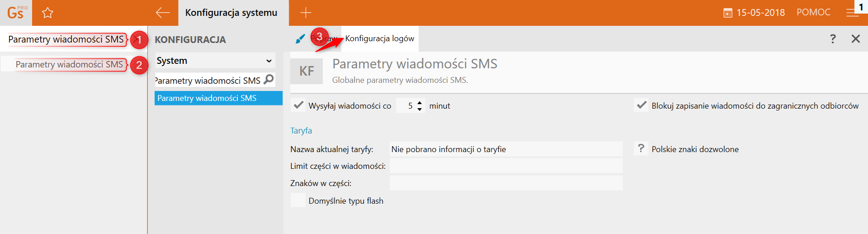868x234 pixels.
Task: Toggle the 'Blokuj zapisanie wiadomości' checkbox
Action: [x=641, y=105]
